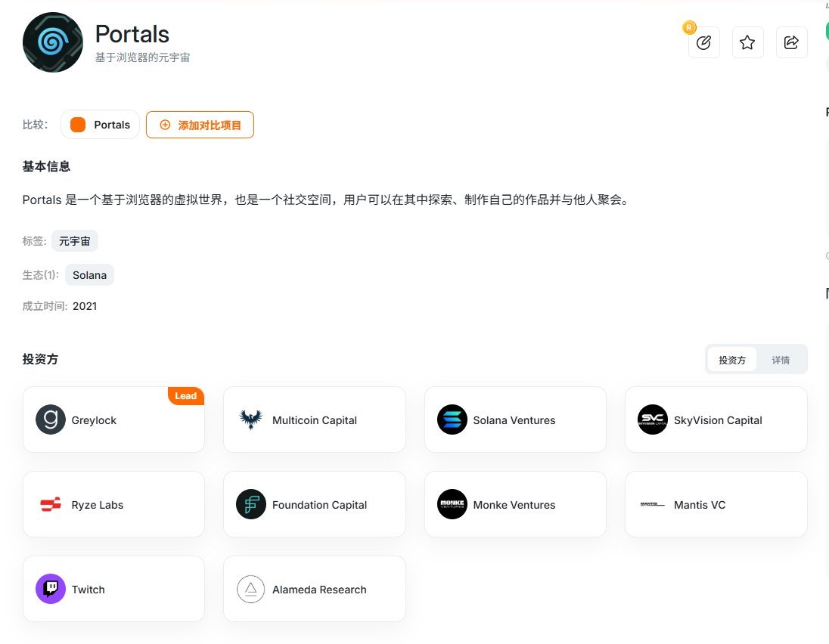Click the 投资方 section heading
829x644 pixels.
click(40, 359)
